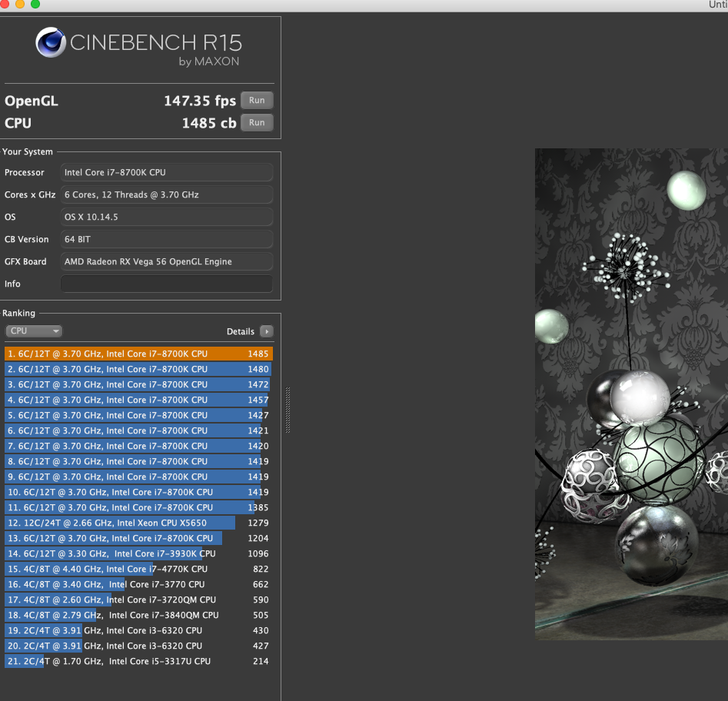Select ranking row 10 in the list
Image resolution: width=728 pixels, height=701 pixels.
(138, 492)
